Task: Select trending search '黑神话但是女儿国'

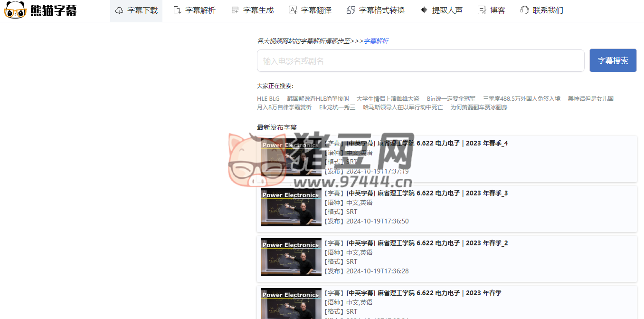Action: (590, 99)
